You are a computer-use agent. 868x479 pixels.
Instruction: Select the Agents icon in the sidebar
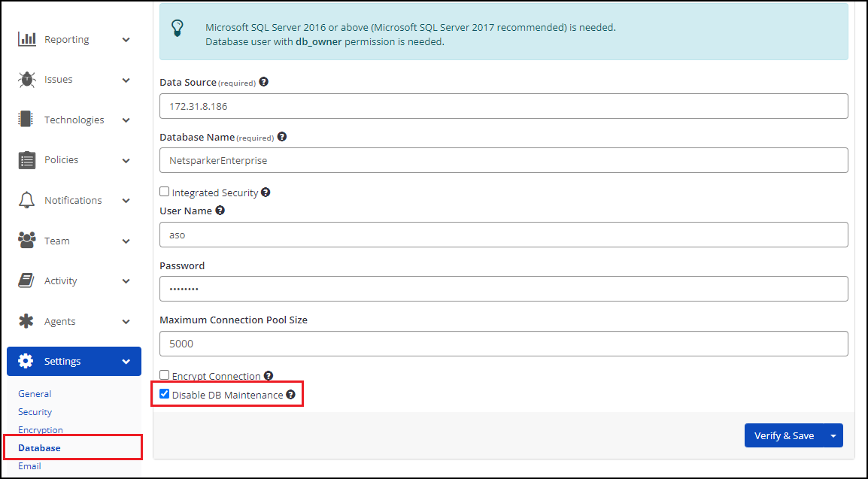(25, 321)
